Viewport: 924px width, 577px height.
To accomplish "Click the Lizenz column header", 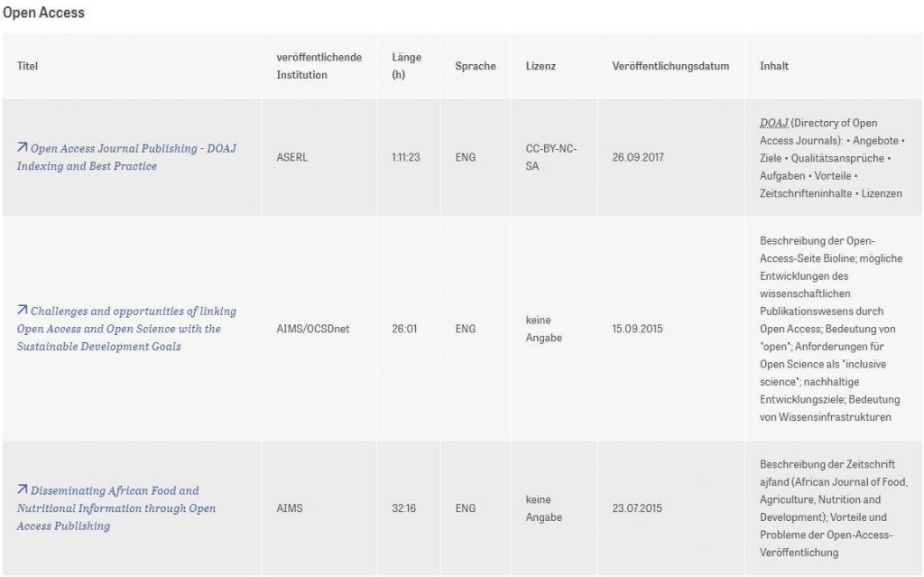I will 541,66.
